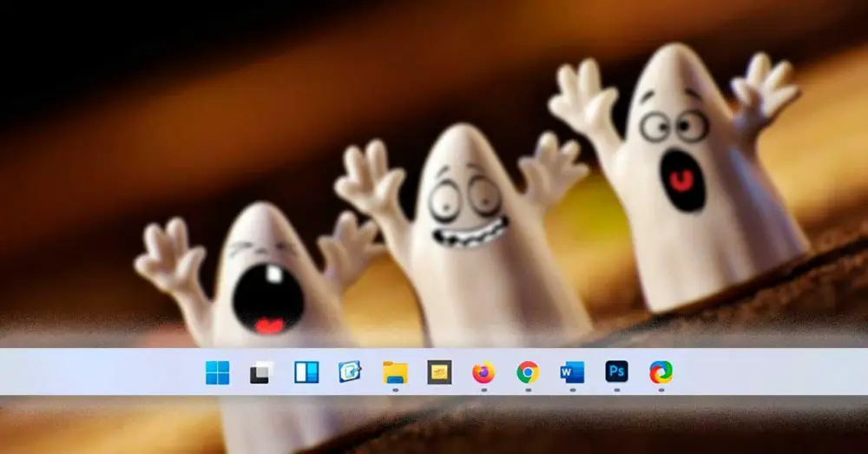Open File Explorer from the taskbar
Screen dimensions: 868x454
(395, 373)
